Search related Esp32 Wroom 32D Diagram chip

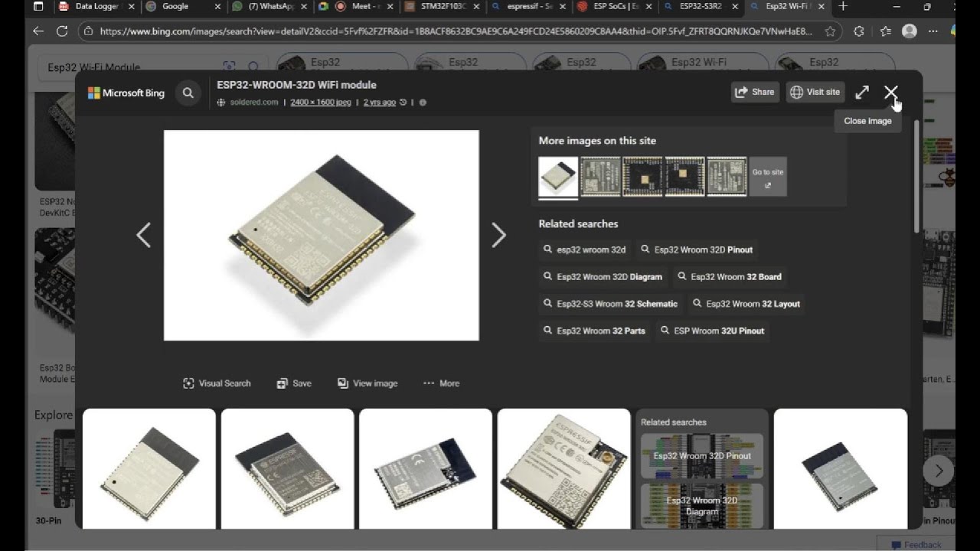click(x=603, y=277)
